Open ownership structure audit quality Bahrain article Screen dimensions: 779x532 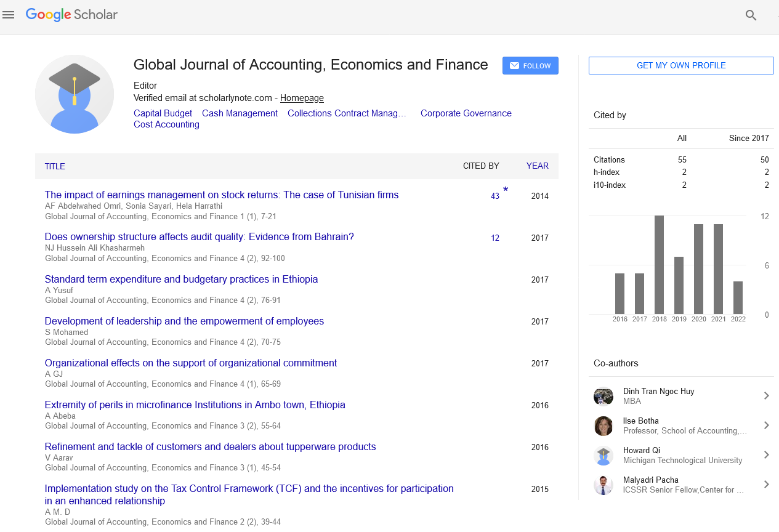pos(200,236)
